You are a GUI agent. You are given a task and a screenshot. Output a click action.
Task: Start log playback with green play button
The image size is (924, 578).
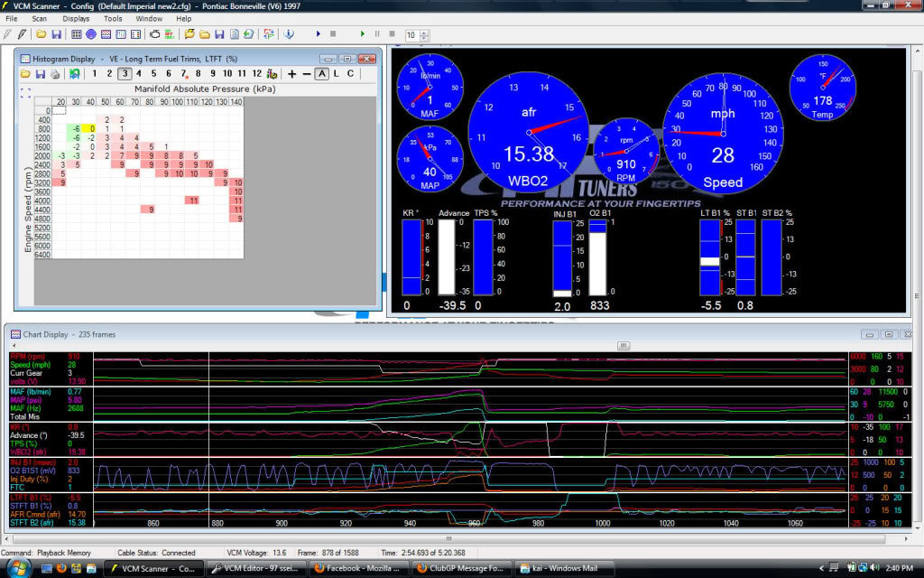click(363, 34)
